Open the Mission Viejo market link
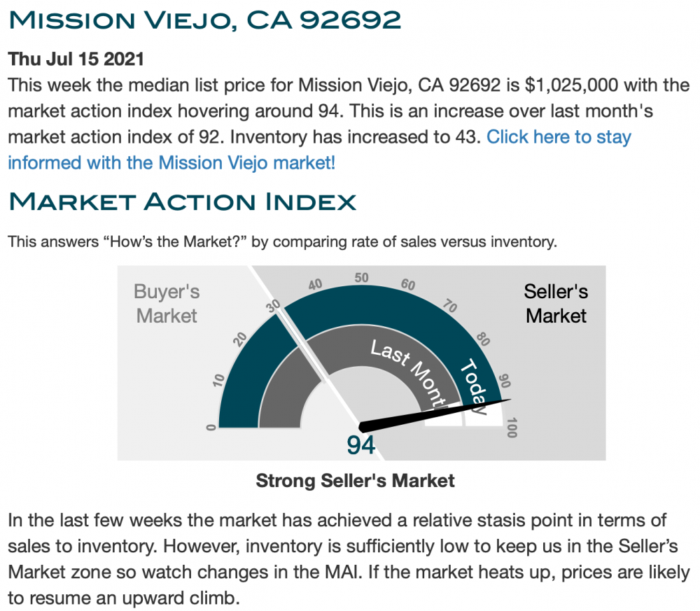Viewport: 700px width, 611px height. pyautogui.click(x=320, y=150)
